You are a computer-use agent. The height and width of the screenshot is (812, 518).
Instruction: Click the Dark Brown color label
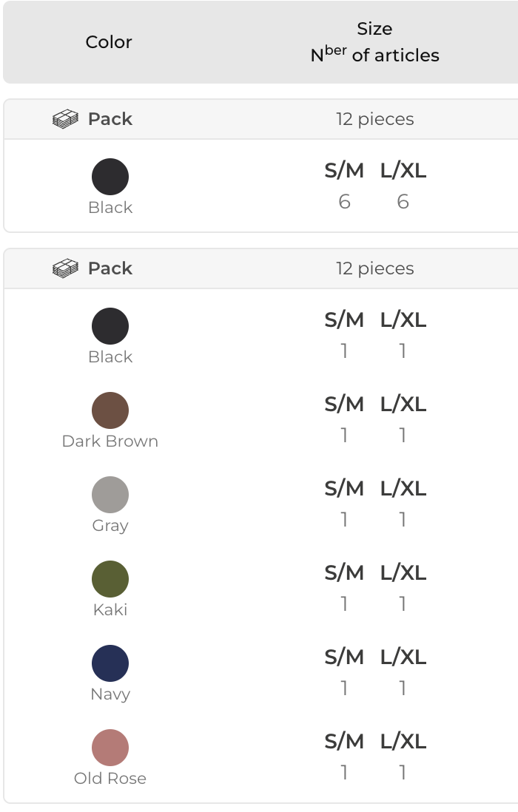tap(110, 441)
